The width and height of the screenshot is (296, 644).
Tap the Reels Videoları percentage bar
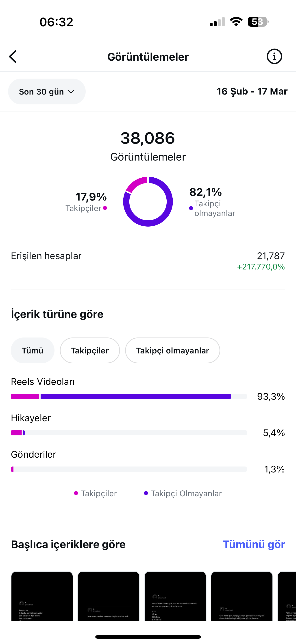tap(129, 396)
